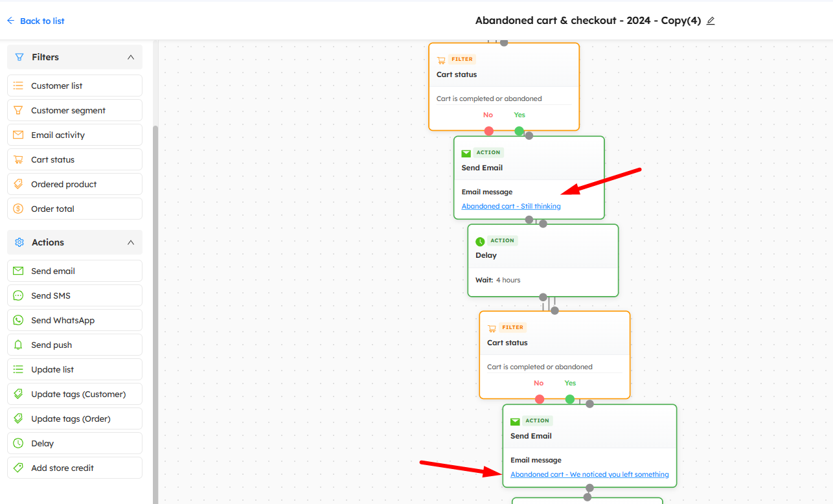Click the red No connector on top Cart status

point(488,131)
